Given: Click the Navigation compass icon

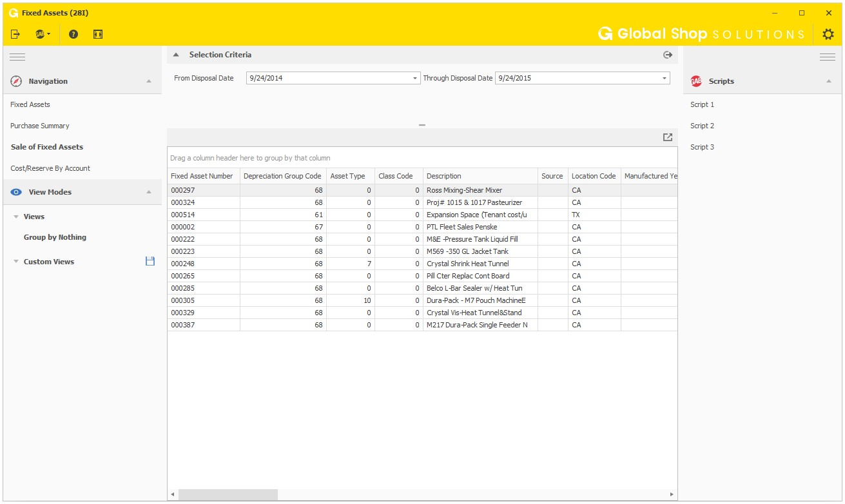Looking at the screenshot, I should pos(17,81).
